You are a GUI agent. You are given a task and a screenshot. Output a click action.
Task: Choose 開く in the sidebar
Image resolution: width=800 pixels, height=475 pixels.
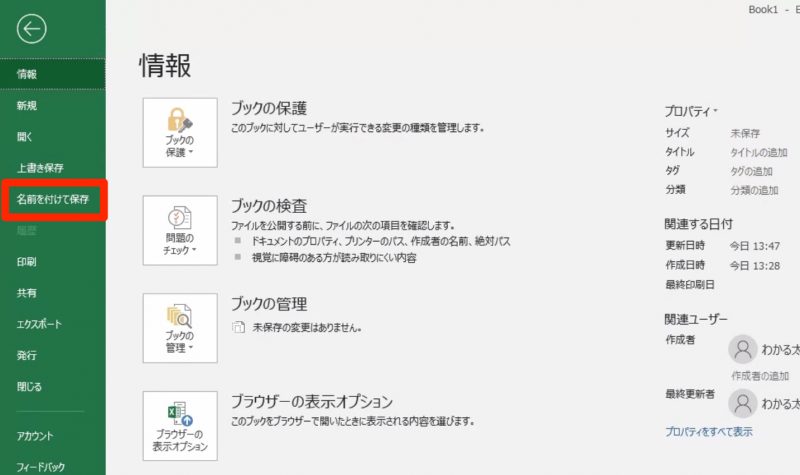[25, 137]
